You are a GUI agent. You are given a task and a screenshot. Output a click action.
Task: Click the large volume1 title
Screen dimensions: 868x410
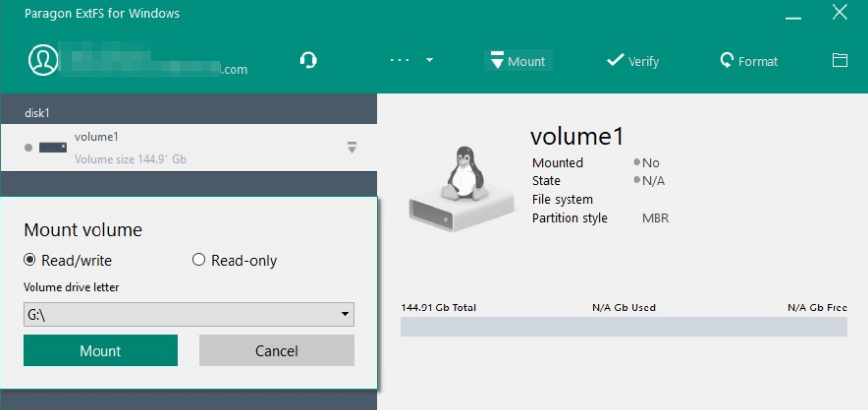576,136
